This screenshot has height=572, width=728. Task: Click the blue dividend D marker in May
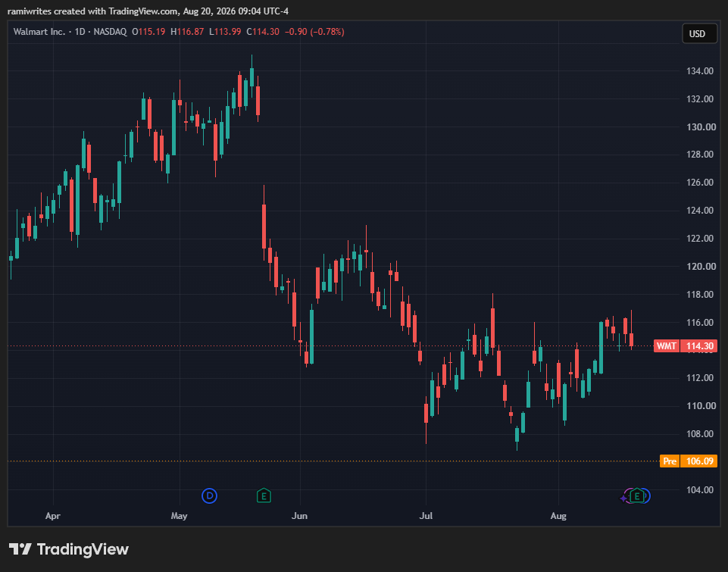coord(209,495)
